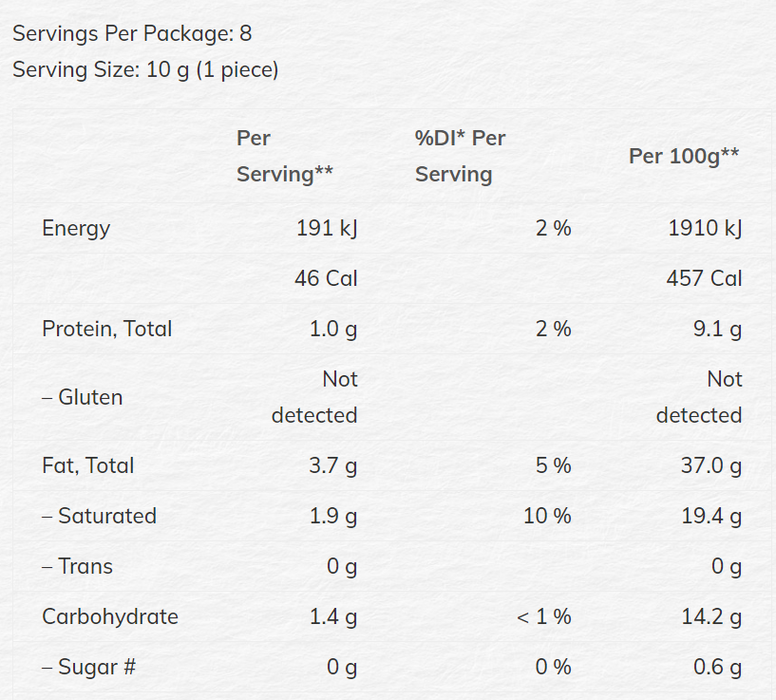The width and height of the screenshot is (776, 700).
Task: Select the 1910 kJ value
Action: click(x=705, y=228)
